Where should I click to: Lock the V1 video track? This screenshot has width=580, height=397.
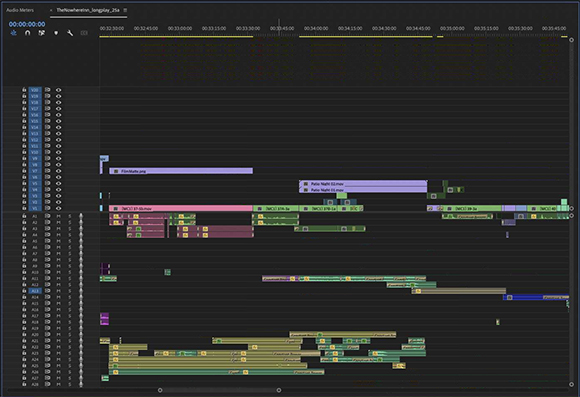point(24,208)
